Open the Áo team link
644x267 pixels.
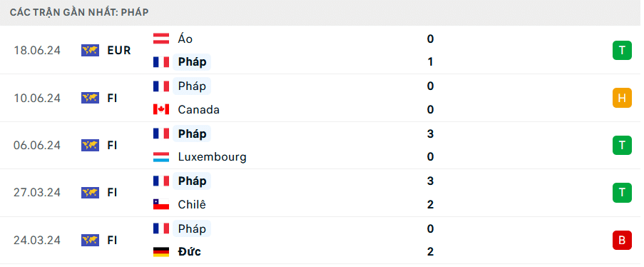[185, 39]
